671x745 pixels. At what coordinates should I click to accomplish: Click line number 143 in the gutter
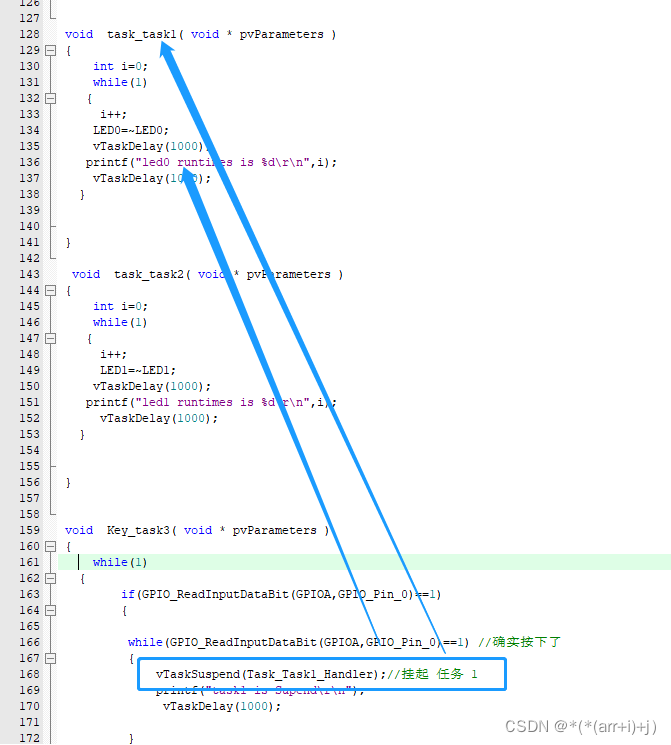click(29, 274)
